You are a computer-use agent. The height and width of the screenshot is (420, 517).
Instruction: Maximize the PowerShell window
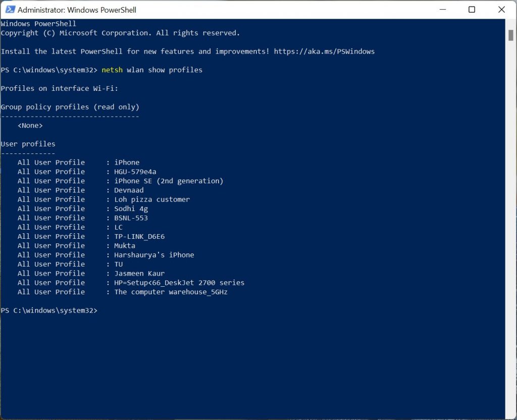tap(472, 10)
